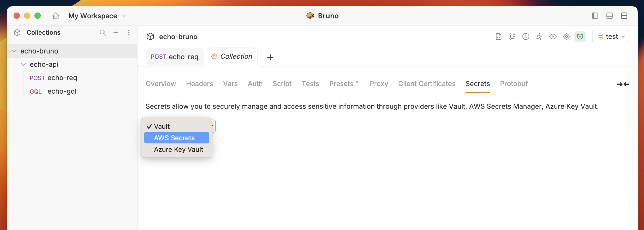The width and height of the screenshot is (644, 230).
Task: Open the Protobuf section
Action: click(514, 84)
